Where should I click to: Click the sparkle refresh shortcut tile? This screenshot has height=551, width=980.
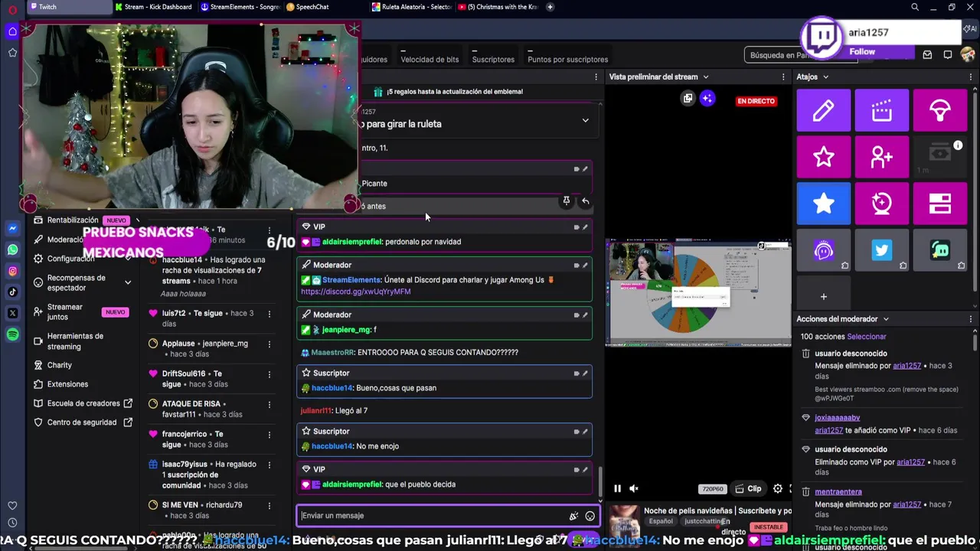[881, 204]
